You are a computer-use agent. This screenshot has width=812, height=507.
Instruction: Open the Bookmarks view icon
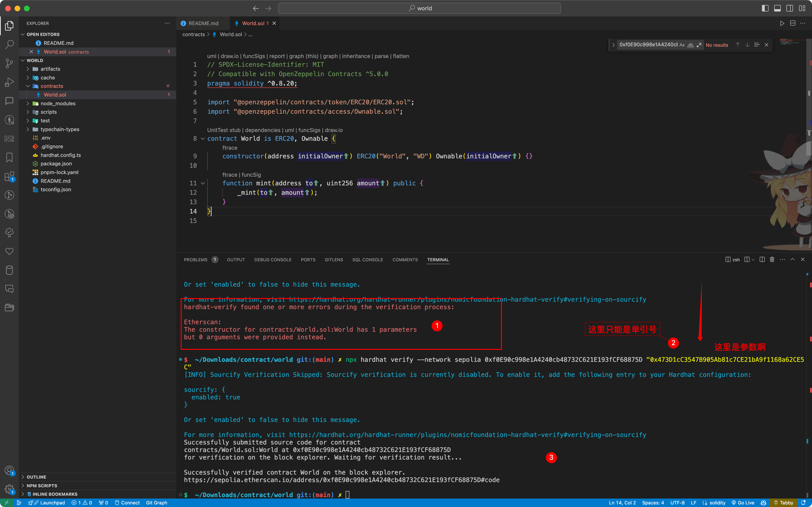click(9, 158)
